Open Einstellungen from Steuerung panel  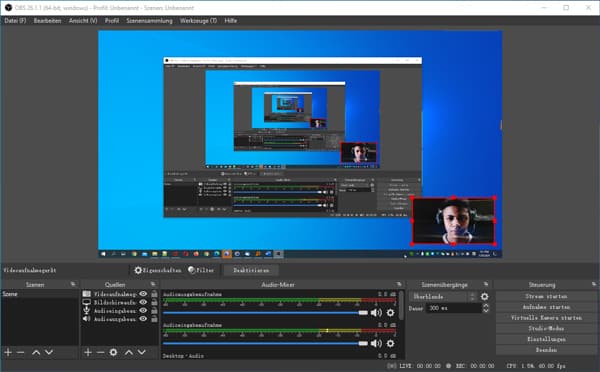(x=546, y=339)
